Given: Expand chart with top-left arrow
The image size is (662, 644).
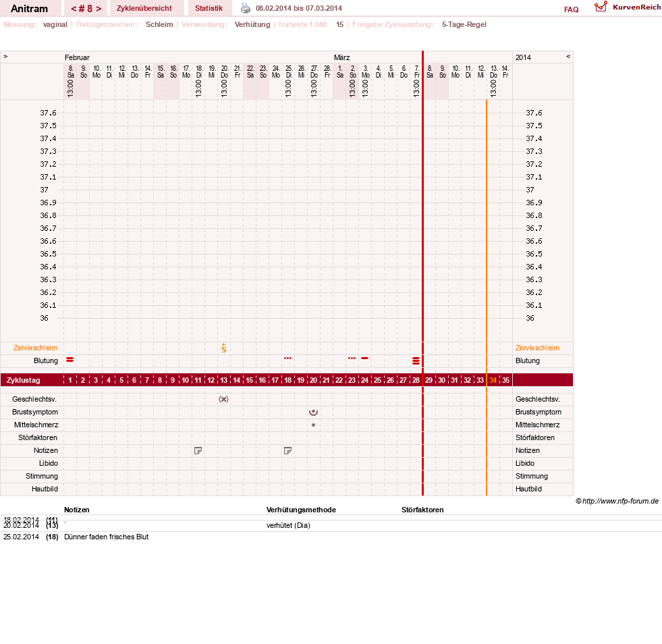Looking at the screenshot, I should click(5, 56).
